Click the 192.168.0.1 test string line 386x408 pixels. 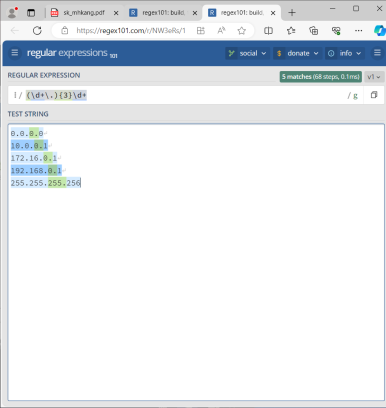click(x=36, y=171)
